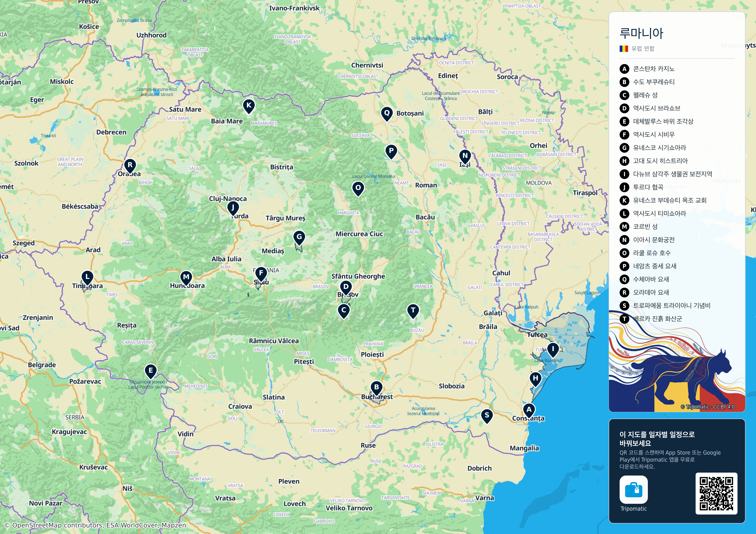Select map pin T in Buzău county

(413, 311)
